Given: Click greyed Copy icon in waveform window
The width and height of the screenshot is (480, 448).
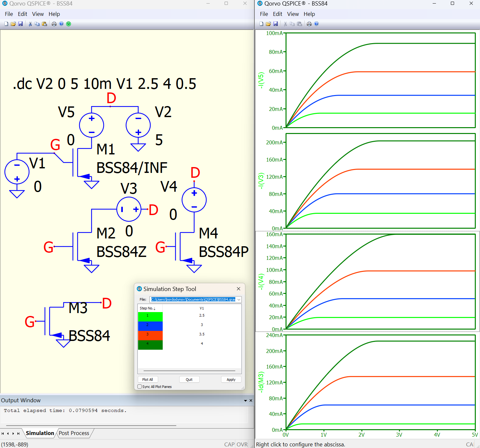Looking at the screenshot, I should pos(292,24).
